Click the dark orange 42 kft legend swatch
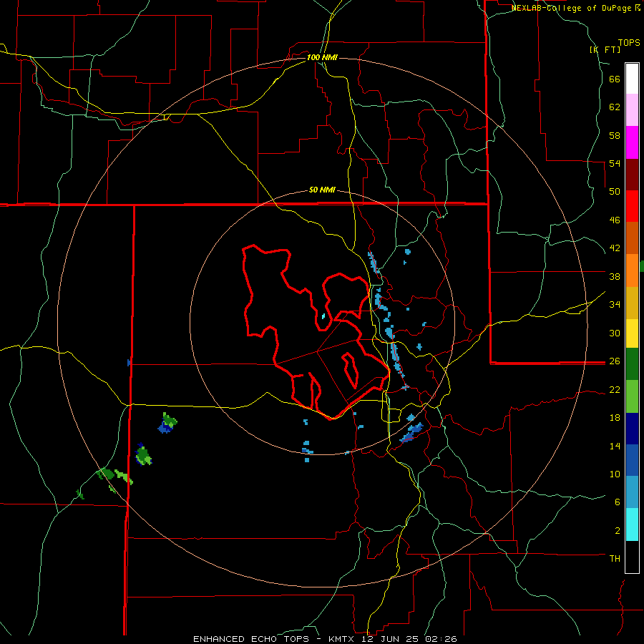 tap(632, 238)
